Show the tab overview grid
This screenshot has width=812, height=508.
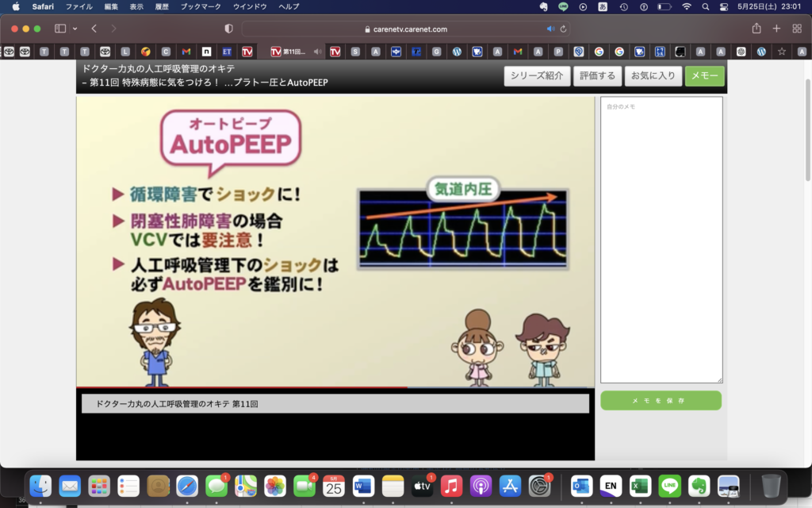[797, 29]
